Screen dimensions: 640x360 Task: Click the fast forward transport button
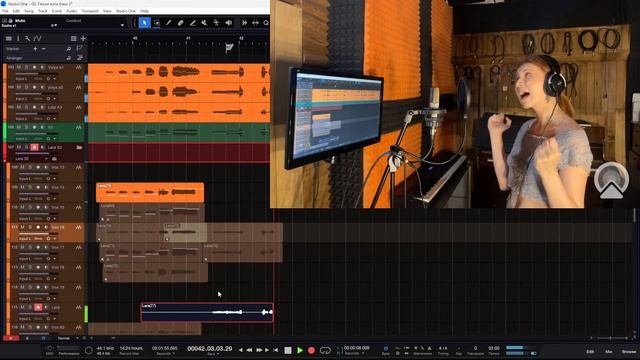[x=258, y=350]
